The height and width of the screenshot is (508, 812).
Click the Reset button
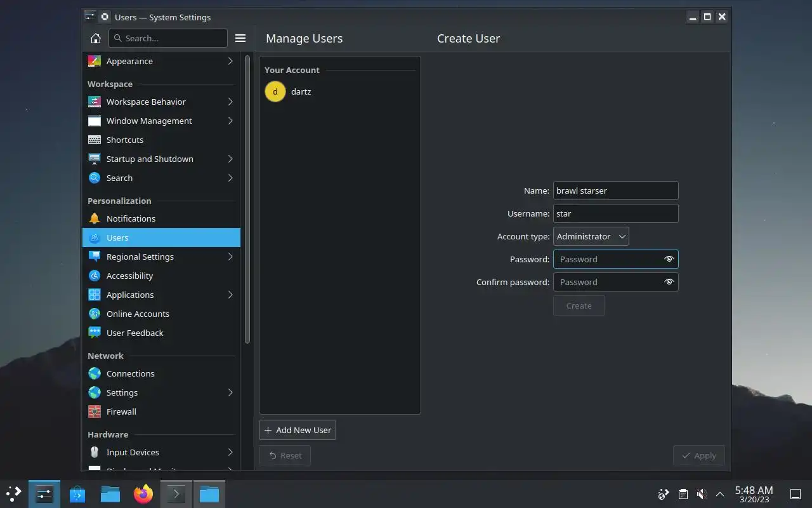click(x=285, y=455)
